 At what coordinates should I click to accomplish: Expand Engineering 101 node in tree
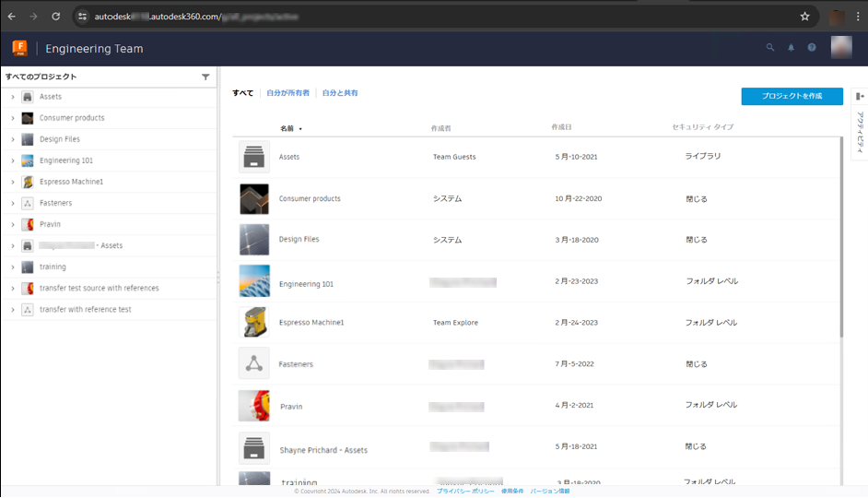(13, 160)
